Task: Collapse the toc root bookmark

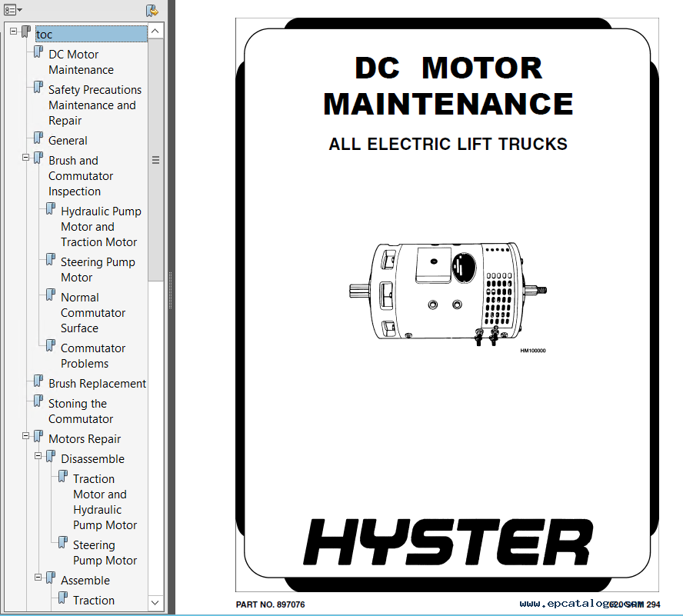Action: click(x=14, y=32)
